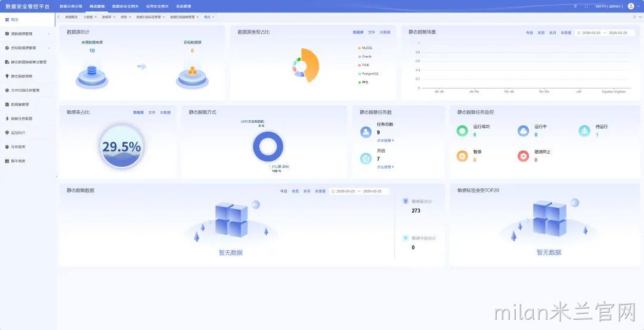
Task: Click 本月 in 静态脱敏数据 card
Action: [x=307, y=191]
